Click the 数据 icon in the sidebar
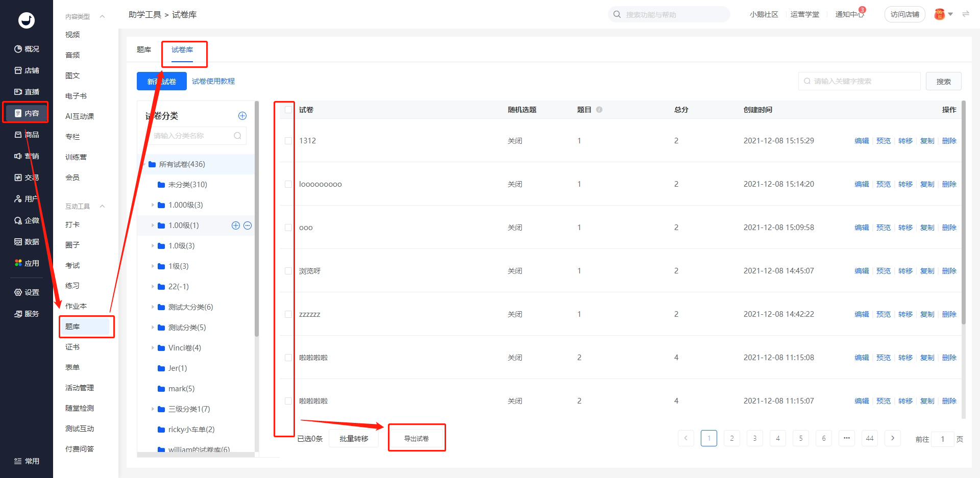Viewport: 980px width, 478px height. click(18, 242)
